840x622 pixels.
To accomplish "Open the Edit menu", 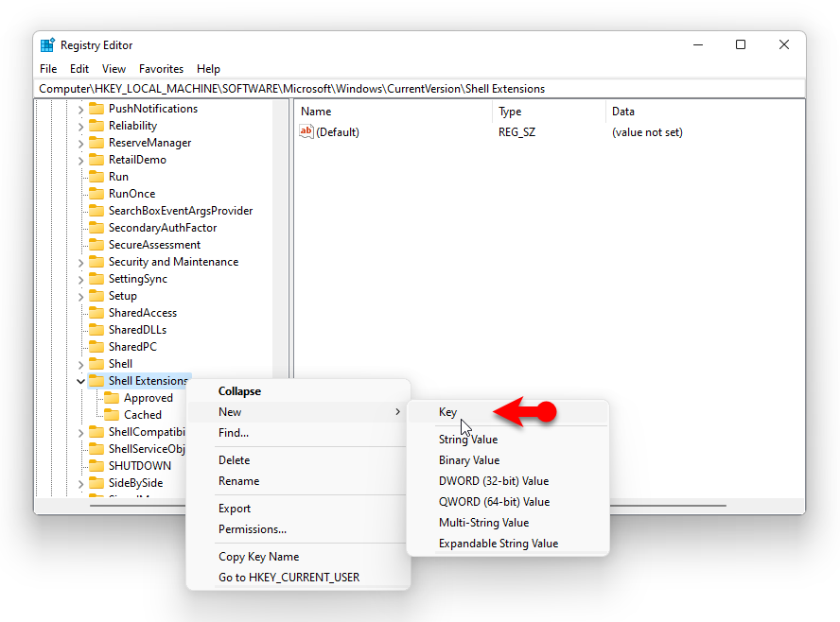I will click(79, 69).
